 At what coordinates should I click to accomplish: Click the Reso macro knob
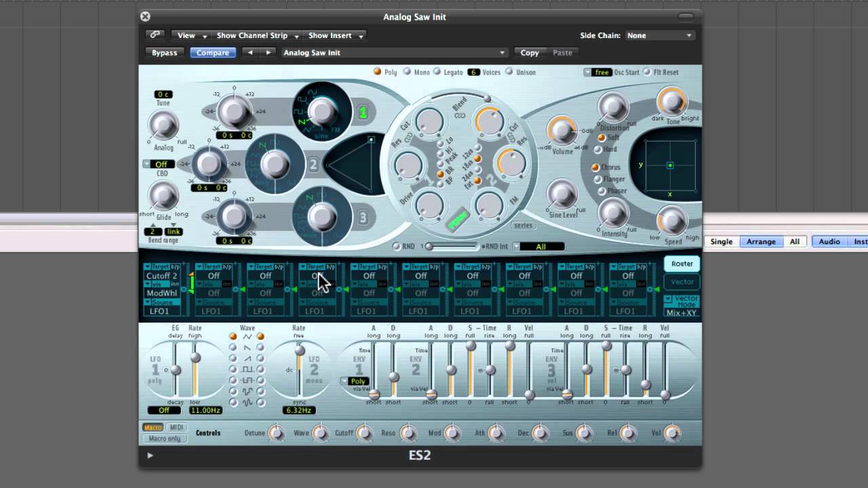[x=408, y=433]
